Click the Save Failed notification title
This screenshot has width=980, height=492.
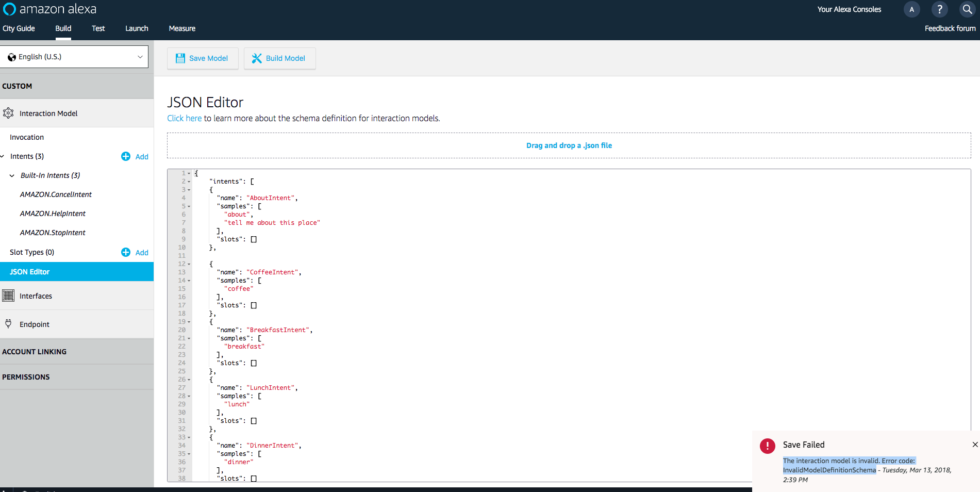click(x=804, y=445)
